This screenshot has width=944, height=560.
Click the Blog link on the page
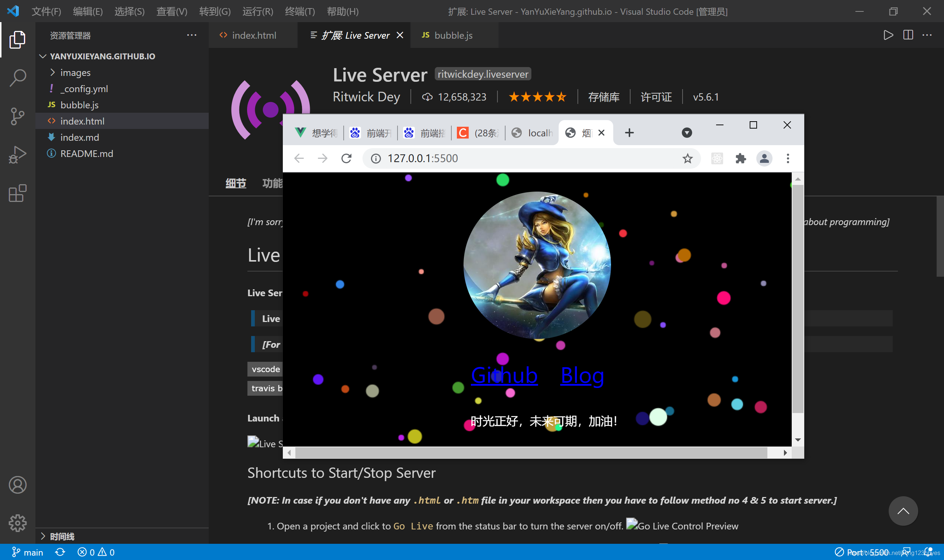[x=582, y=375]
